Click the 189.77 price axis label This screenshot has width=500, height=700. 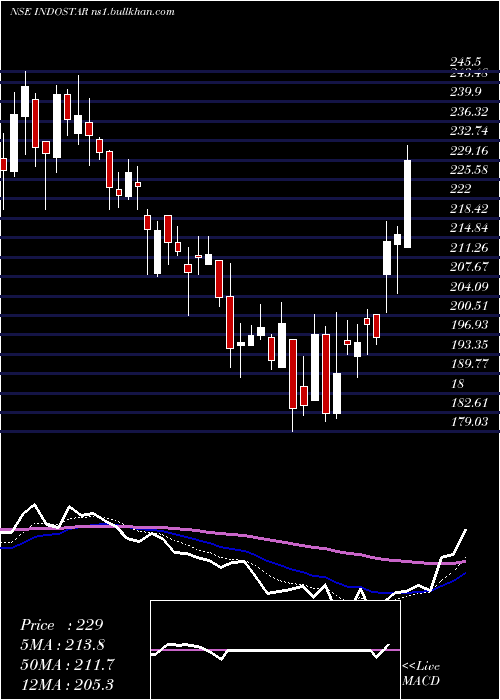(469, 364)
